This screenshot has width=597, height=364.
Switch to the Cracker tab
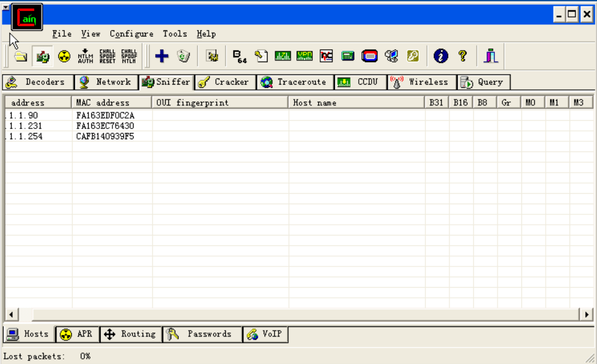225,82
